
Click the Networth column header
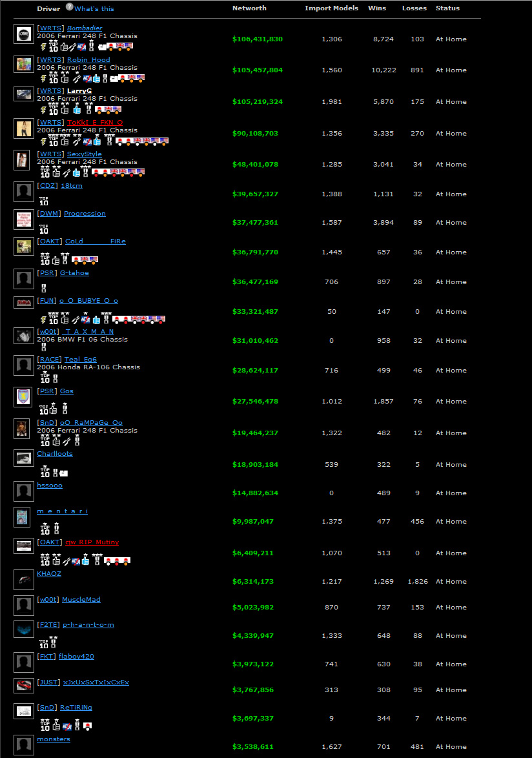pos(249,8)
